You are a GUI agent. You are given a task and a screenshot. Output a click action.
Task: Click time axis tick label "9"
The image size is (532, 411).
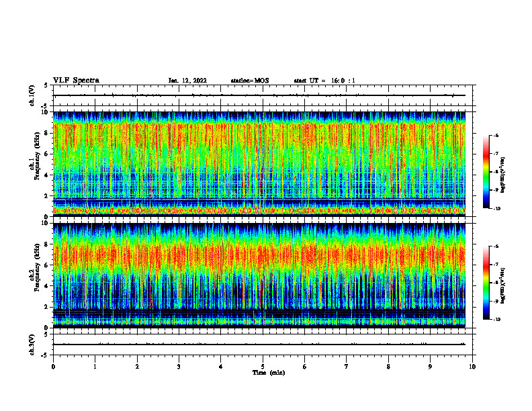pos(430,367)
